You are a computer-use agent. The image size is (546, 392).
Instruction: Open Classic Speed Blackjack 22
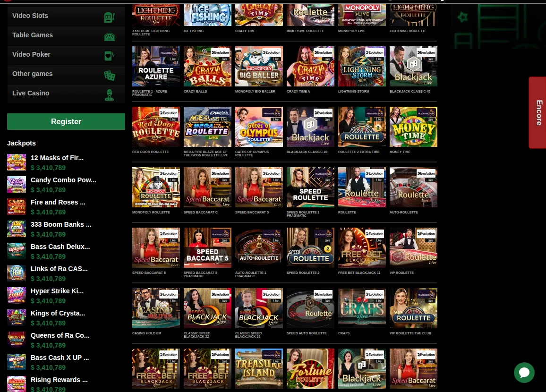207,308
